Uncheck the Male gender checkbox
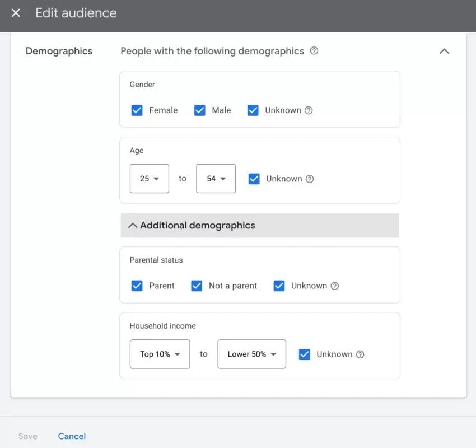This screenshot has width=476, height=448. (x=200, y=110)
